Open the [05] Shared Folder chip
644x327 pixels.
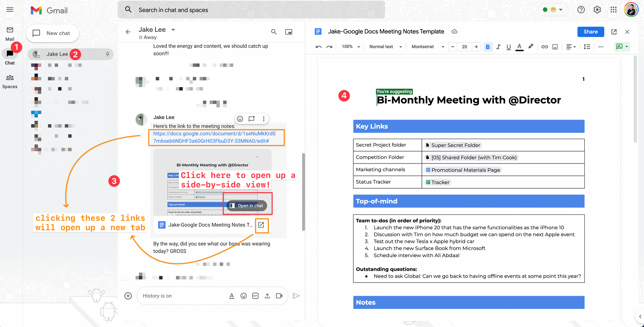point(471,157)
